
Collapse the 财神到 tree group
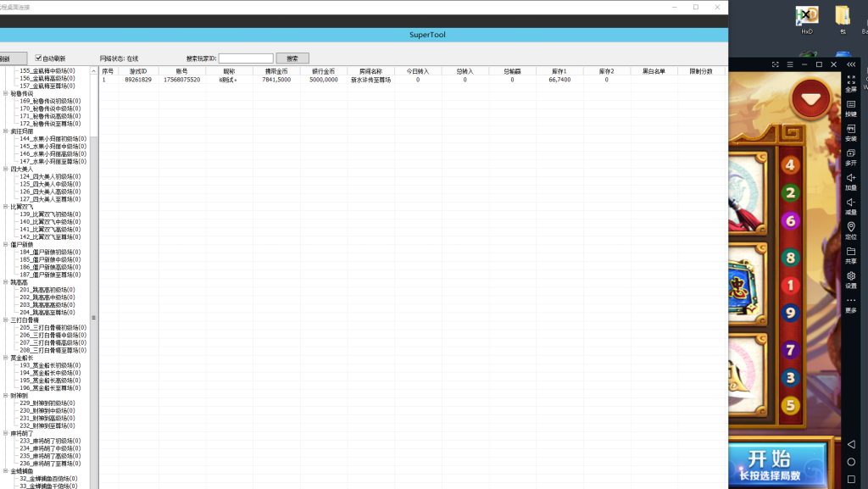pyautogui.click(x=6, y=396)
